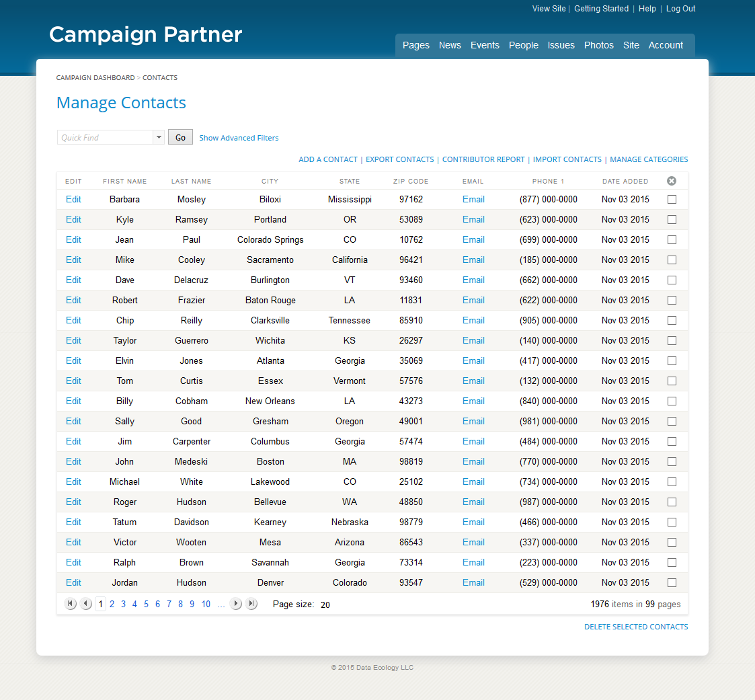Sort by Zip Code column header
This screenshot has width=755, height=700.
[x=411, y=182]
